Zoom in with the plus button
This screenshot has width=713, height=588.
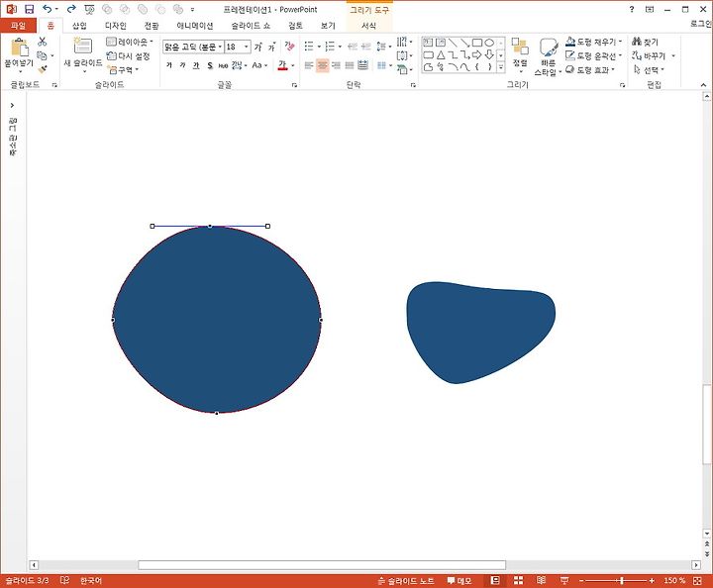pyautogui.click(x=652, y=581)
